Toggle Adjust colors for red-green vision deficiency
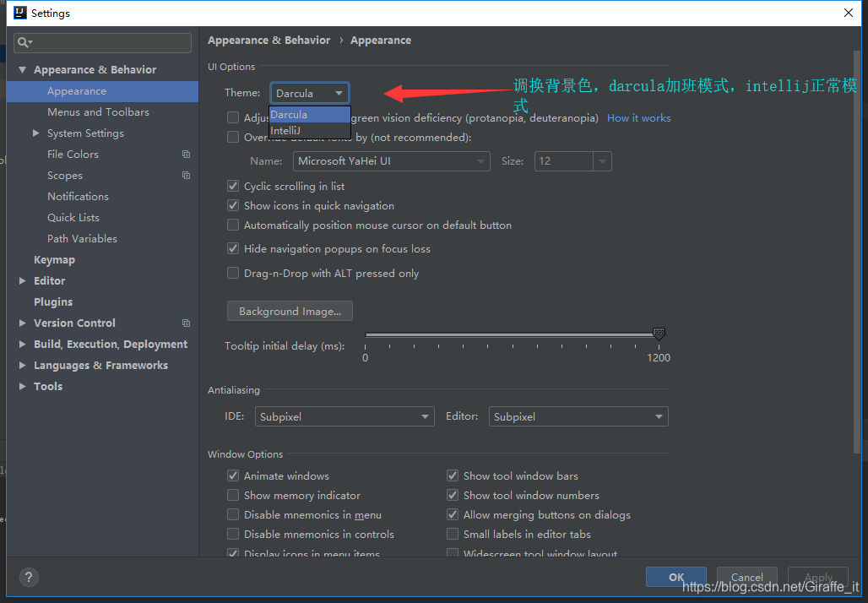This screenshot has width=868, height=603. [x=233, y=117]
